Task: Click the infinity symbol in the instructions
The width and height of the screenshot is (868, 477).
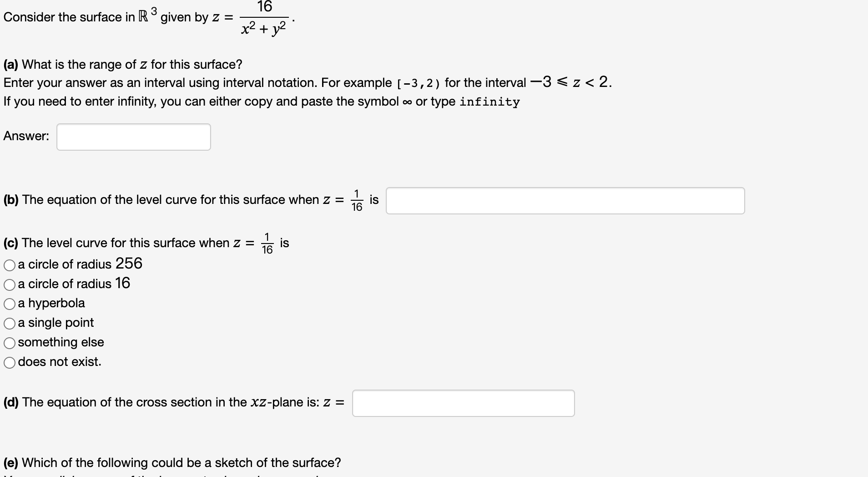Action: (x=407, y=102)
